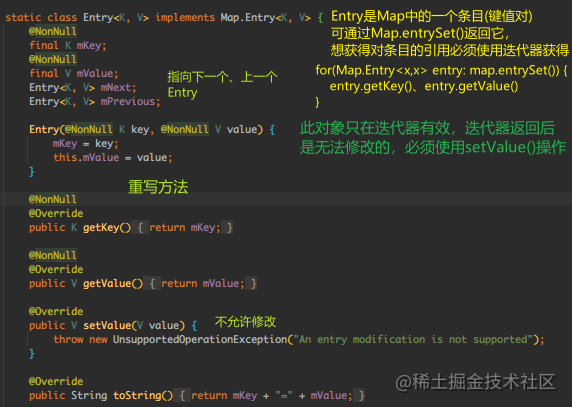The width and height of the screenshot is (572, 407).
Task: Click the 'mNext' field declaration
Action: (x=116, y=88)
